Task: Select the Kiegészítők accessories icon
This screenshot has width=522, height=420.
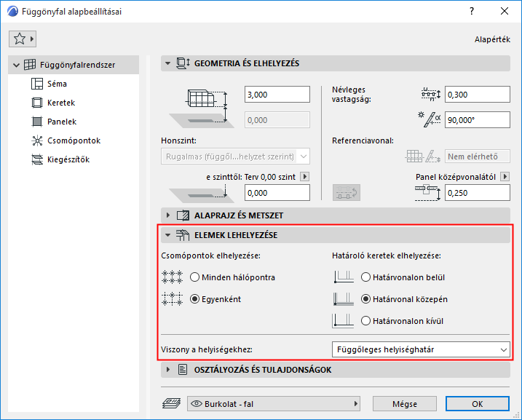Action: pyautogui.click(x=37, y=159)
